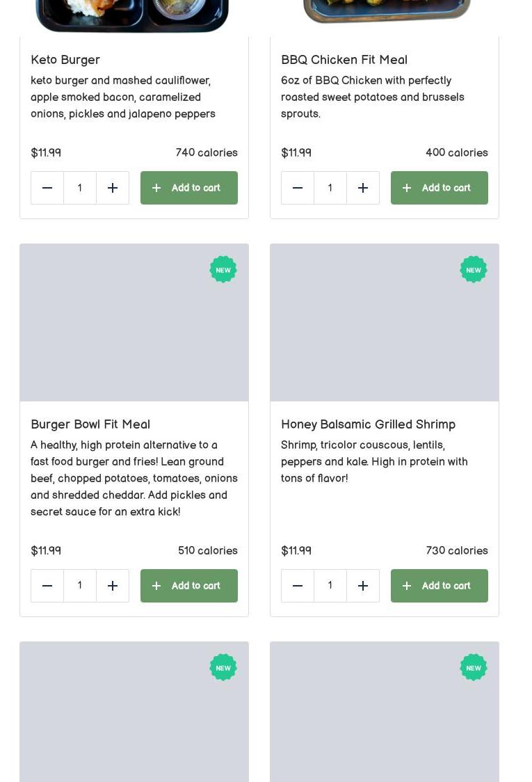Image resolution: width=532 pixels, height=782 pixels.
Task: Click the Honey Balsamic Grilled Shrimp title
Action: click(368, 424)
